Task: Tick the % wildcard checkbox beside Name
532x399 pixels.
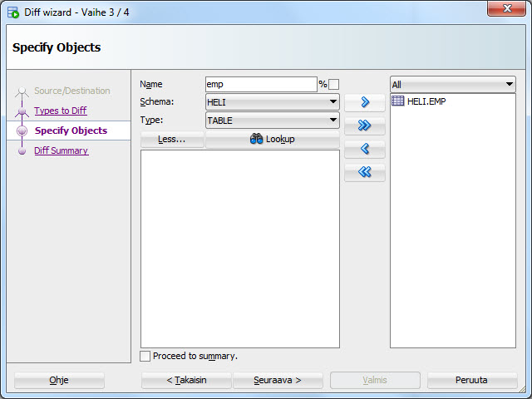Action: 333,84
